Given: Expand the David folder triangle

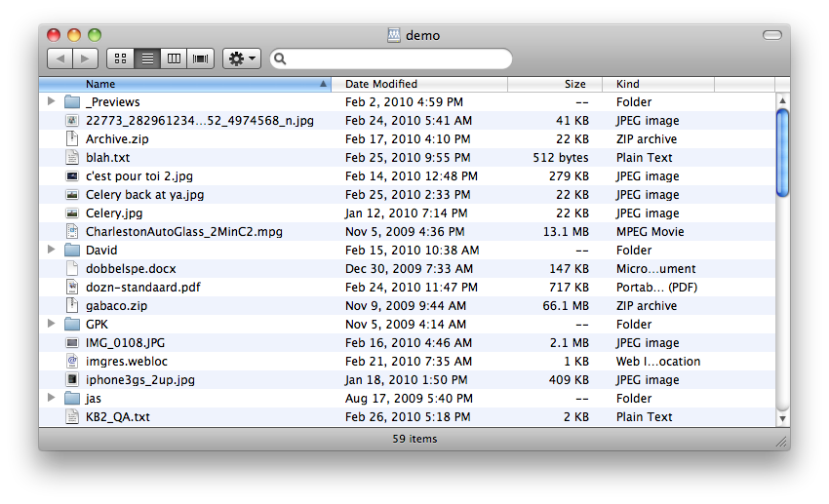Looking at the screenshot, I should 52,250.
